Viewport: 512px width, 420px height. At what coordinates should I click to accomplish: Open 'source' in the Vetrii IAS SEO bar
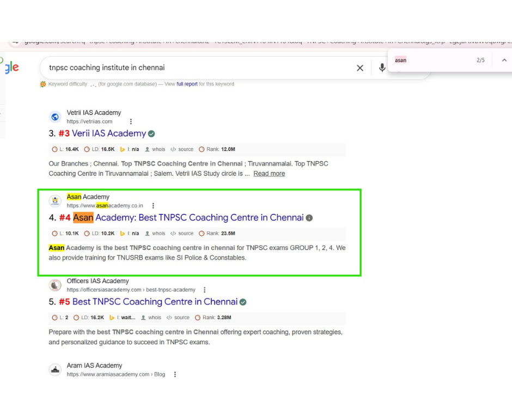tap(182, 149)
